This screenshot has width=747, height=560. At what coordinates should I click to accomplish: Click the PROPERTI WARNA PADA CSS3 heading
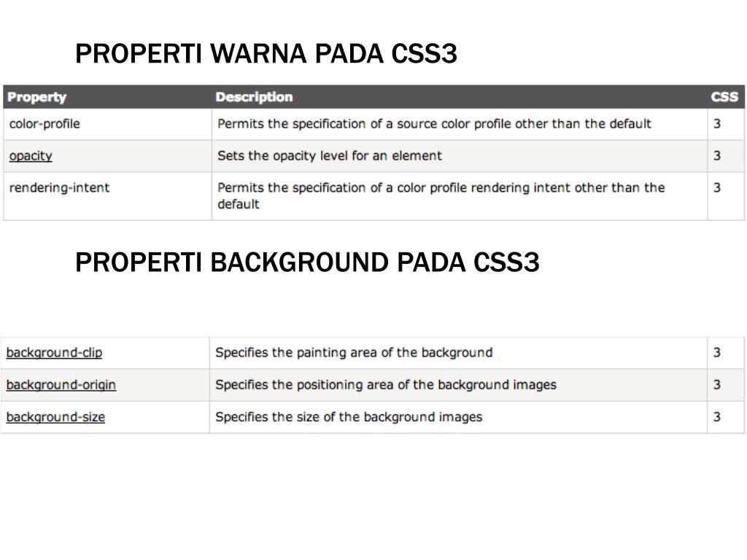click(x=266, y=53)
